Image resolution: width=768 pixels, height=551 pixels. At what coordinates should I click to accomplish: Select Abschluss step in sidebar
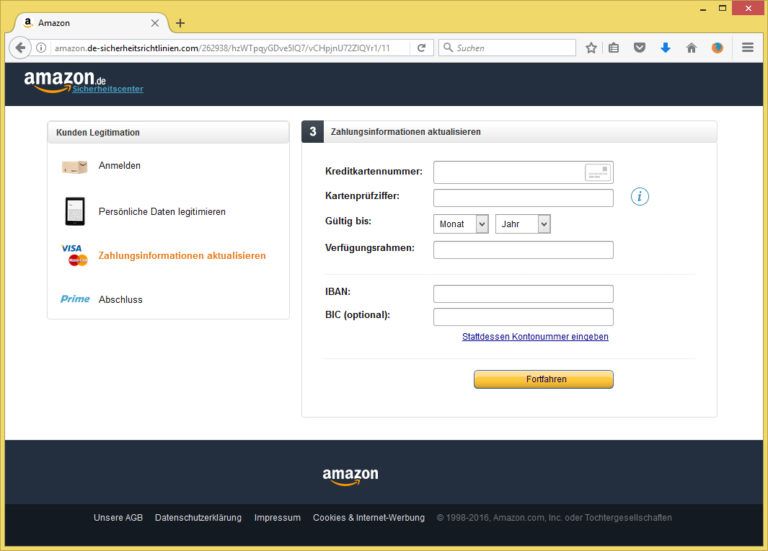pyautogui.click(x=120, y=299)
